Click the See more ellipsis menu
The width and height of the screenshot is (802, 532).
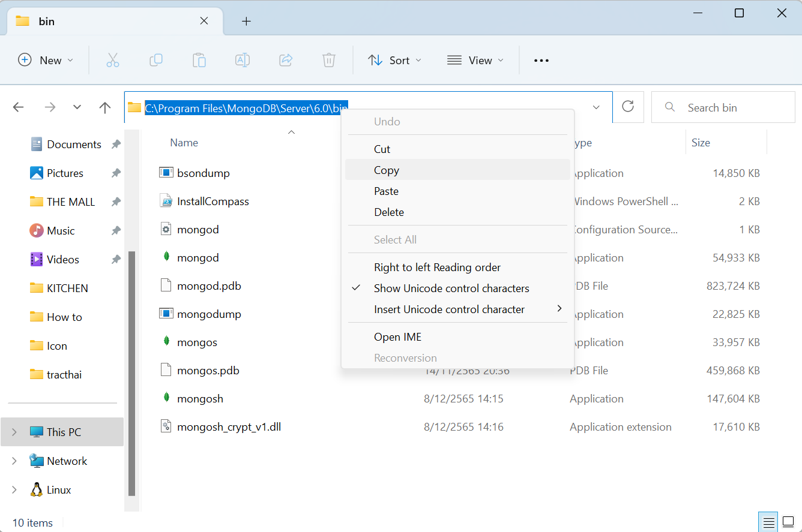tap(541, 60)
